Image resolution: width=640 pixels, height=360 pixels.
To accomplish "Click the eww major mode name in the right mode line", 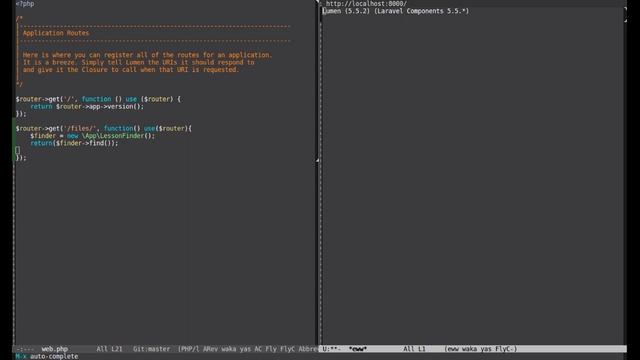I will coord(453,349).
